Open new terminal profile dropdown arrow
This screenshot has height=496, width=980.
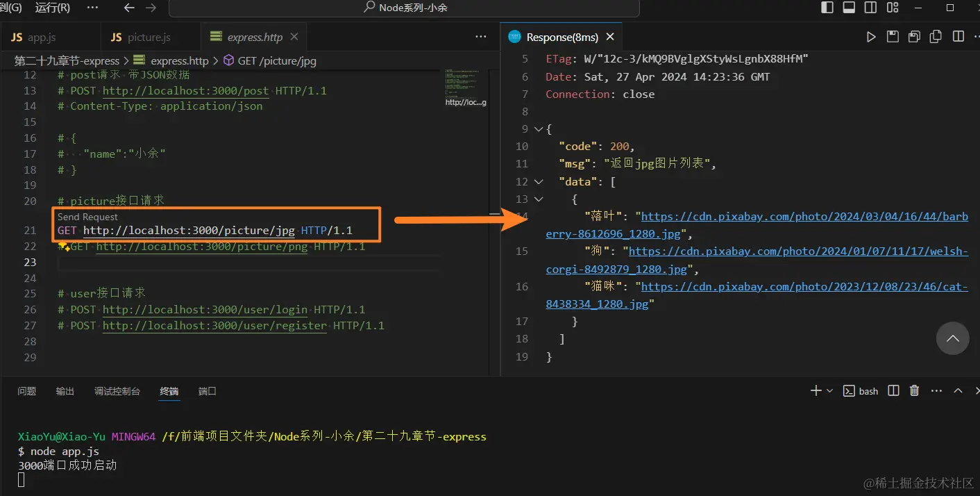[829, 391]
